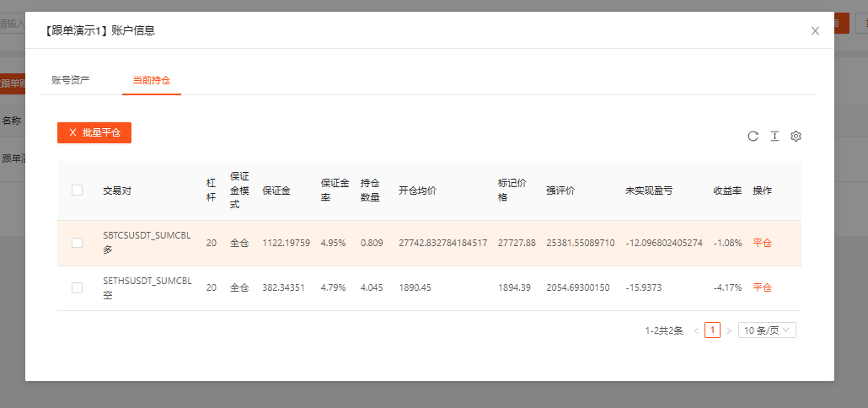The height and width of the screenshot is (408, 868).
Task: Click the 开仓均价 column header
Action: [x=417, y=191]
